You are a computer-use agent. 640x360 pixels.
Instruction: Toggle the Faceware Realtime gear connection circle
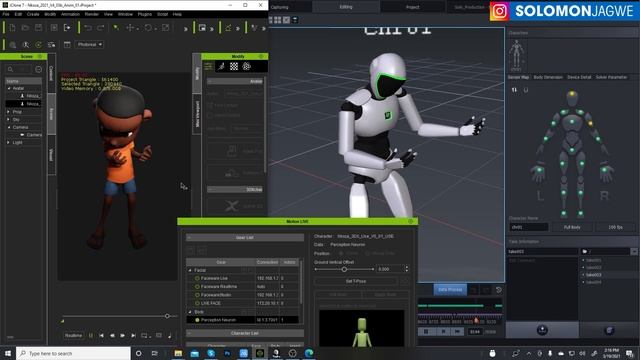(x=197, y=287)
